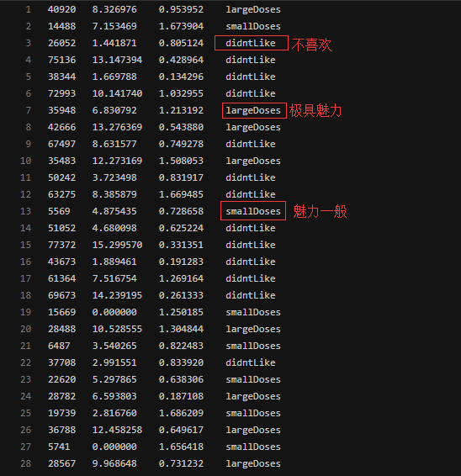The width and height of the screenshot is (461, 476).
Task: Click 12.458258 on line 26
Action: point(117,430)
